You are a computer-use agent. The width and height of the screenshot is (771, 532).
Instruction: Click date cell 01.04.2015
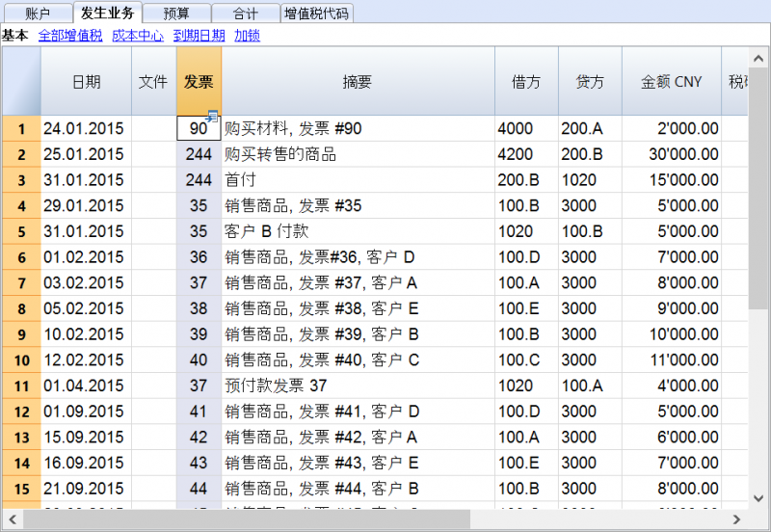pos(86,386)
